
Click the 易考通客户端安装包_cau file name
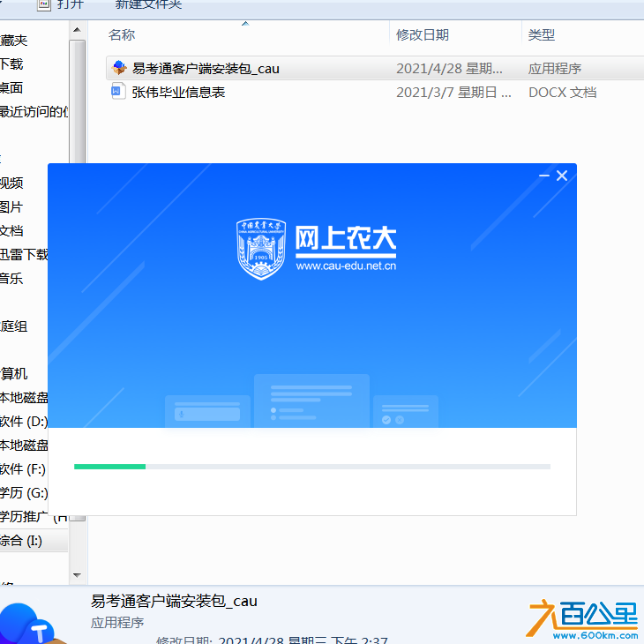206,69
